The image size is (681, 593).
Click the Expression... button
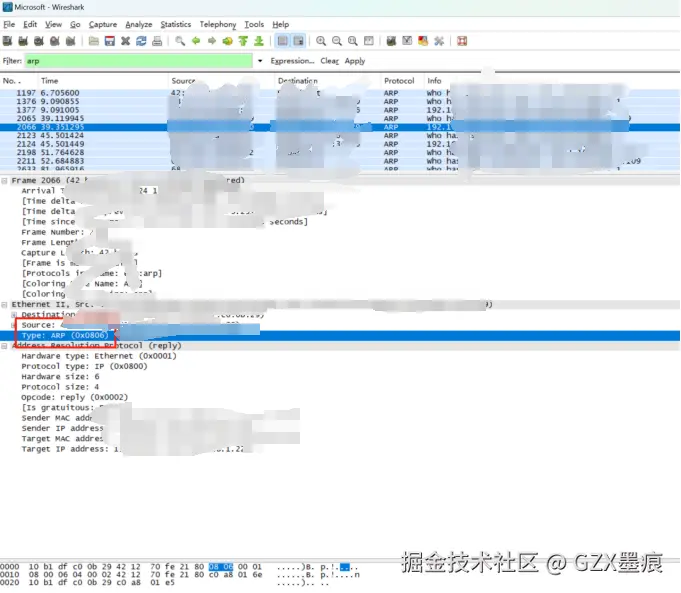point(292,61)
